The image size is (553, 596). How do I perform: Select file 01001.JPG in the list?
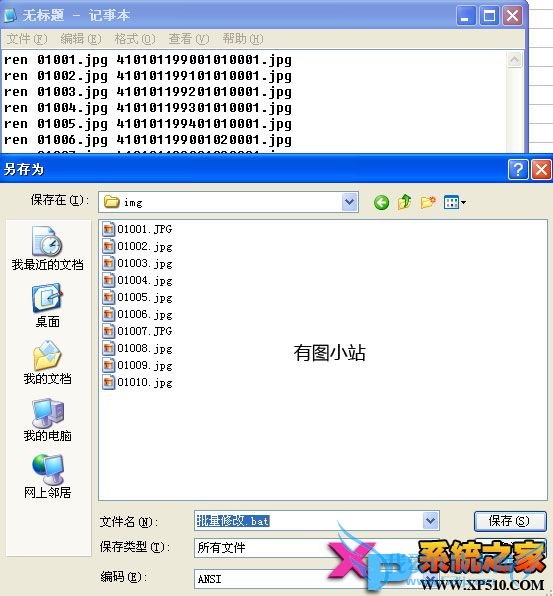point(138,229)
